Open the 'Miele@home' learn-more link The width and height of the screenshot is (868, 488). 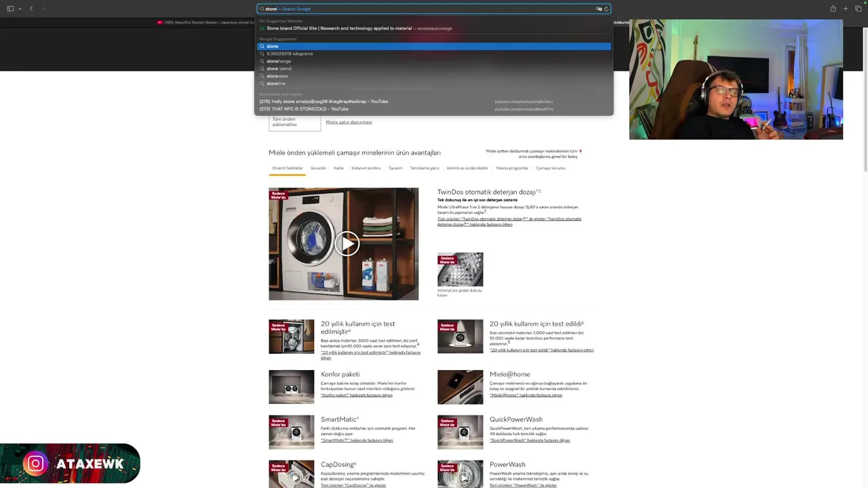pyautogui.click(x=526, y=395)
